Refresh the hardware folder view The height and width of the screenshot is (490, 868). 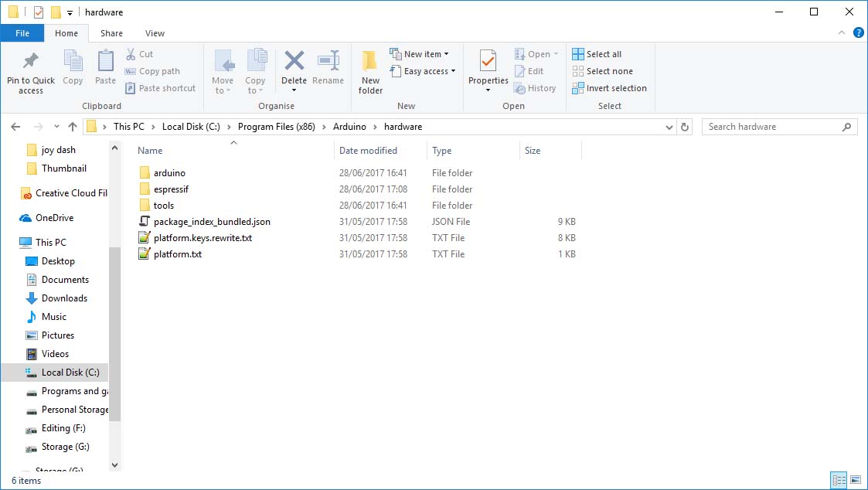[685, 127]
